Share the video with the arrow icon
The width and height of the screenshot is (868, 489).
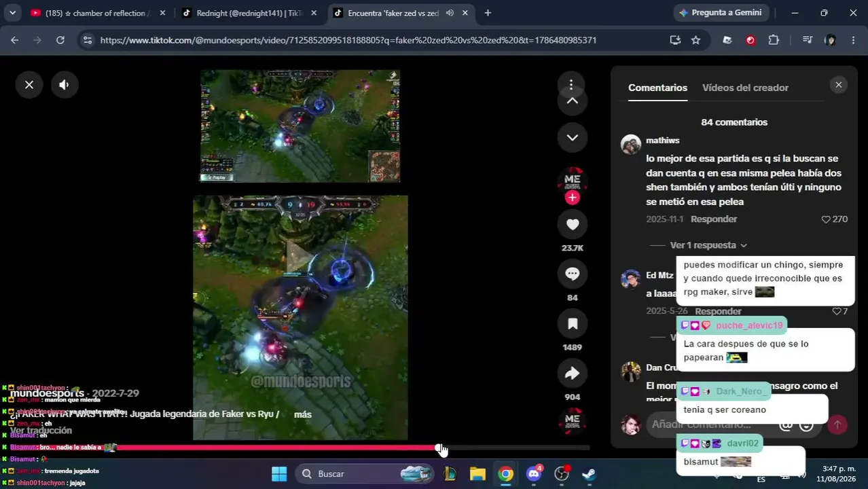pos(572,373)
